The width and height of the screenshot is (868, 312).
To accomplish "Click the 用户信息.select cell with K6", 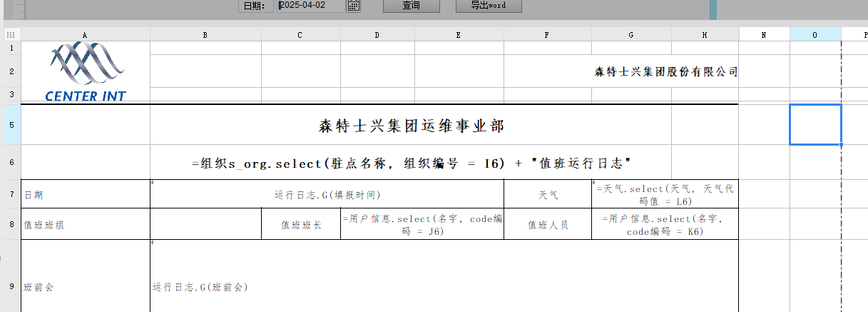I will tap(665, 224).
